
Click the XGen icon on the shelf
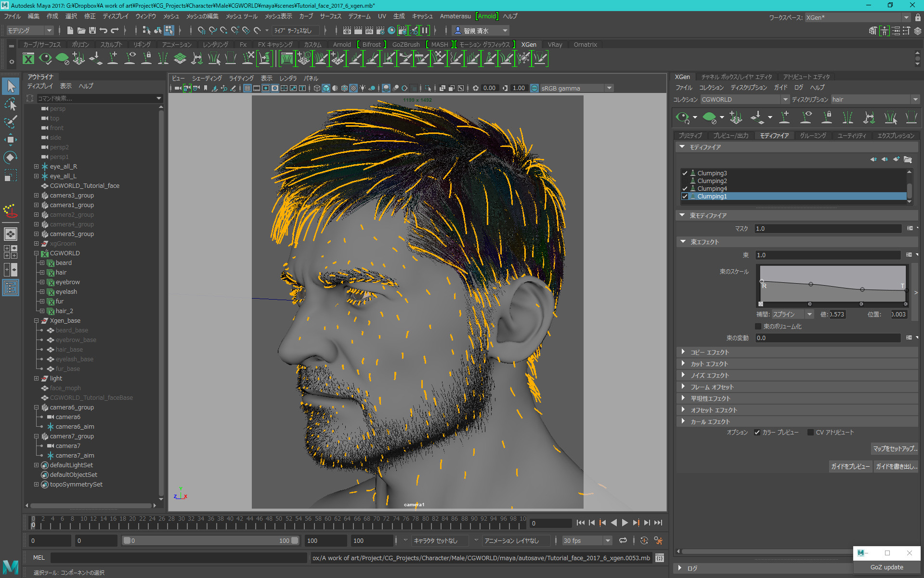click(x=28, y=59)
